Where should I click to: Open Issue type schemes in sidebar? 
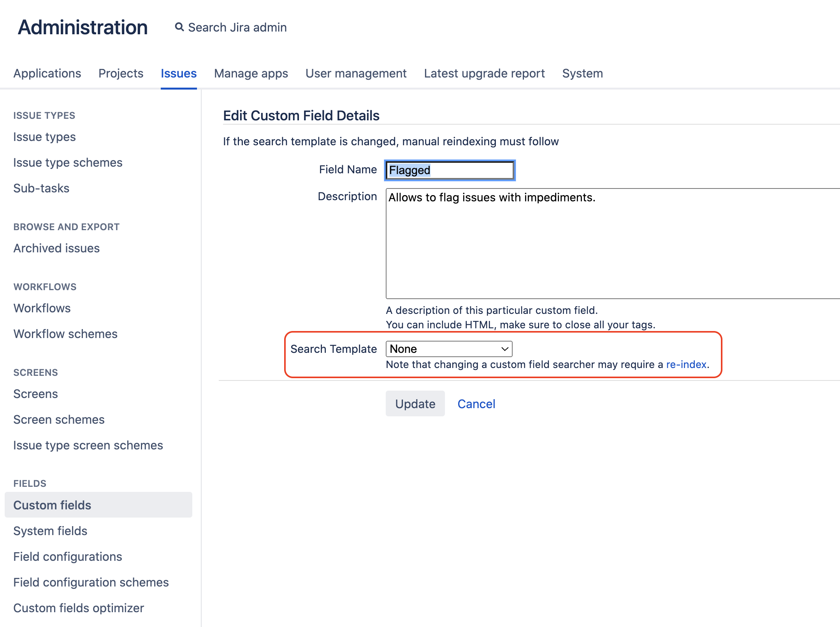68,162
